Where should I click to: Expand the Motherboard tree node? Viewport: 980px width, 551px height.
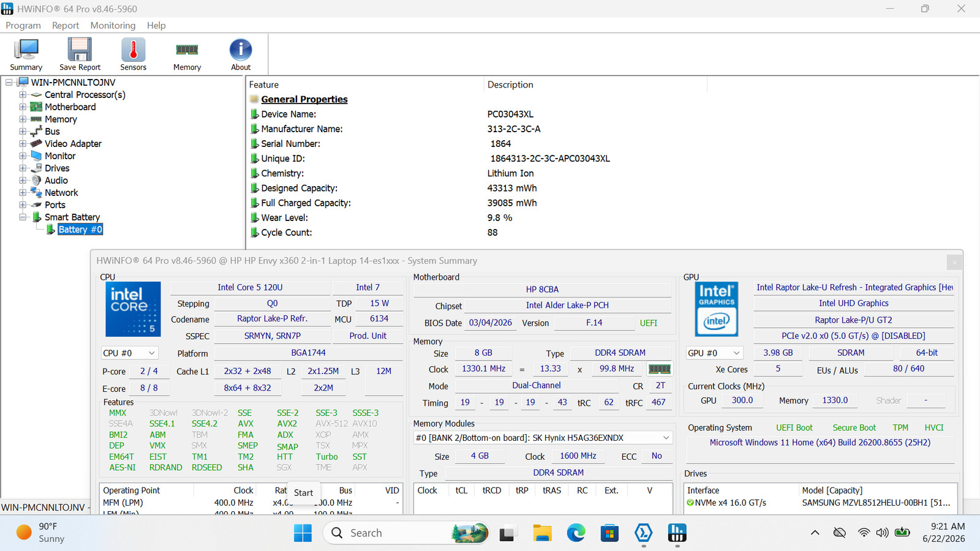23,107
